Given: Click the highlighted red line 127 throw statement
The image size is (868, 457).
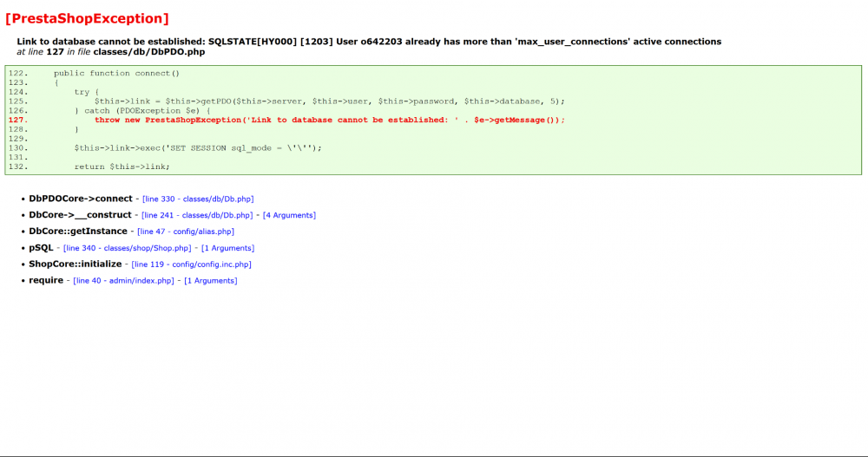Looking at the screenshot, I should tap(329, 120).
